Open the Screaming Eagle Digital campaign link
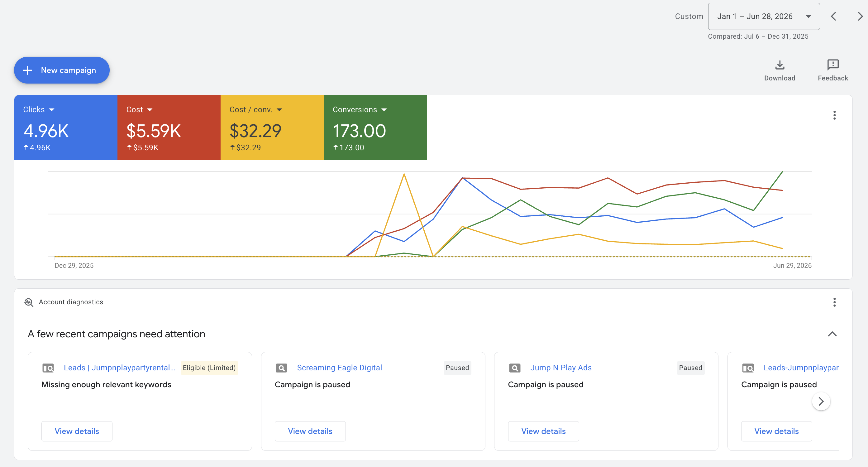 (x=339, y=368)
